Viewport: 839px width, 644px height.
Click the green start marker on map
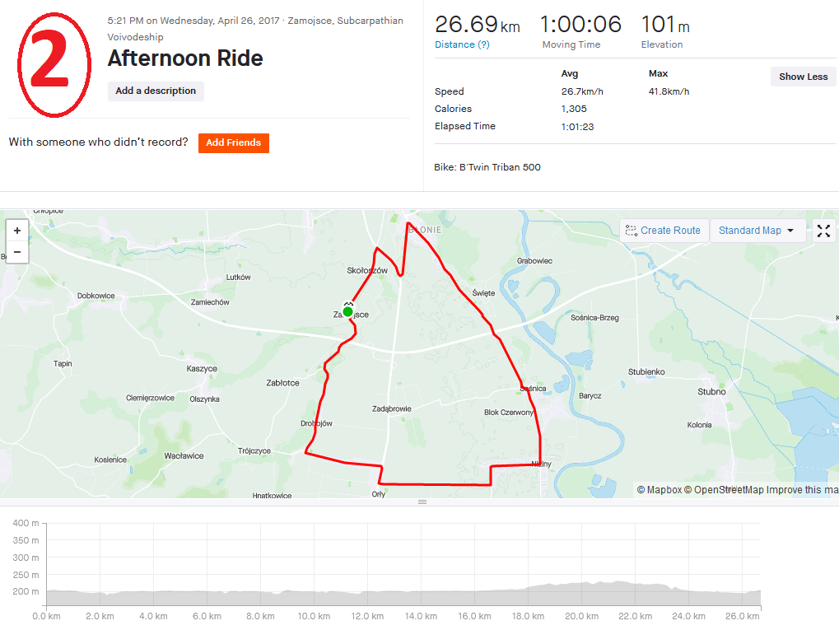[x=348, y=311]
